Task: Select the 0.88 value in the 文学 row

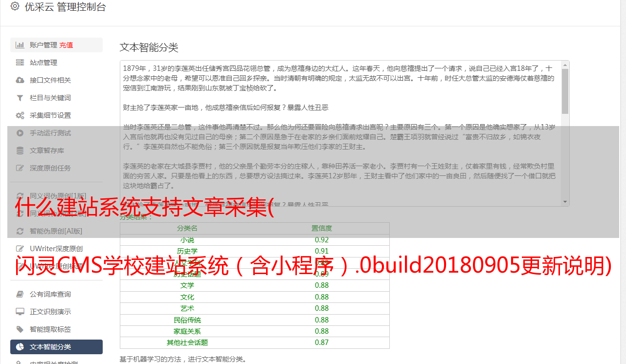Action: [322, 285]
